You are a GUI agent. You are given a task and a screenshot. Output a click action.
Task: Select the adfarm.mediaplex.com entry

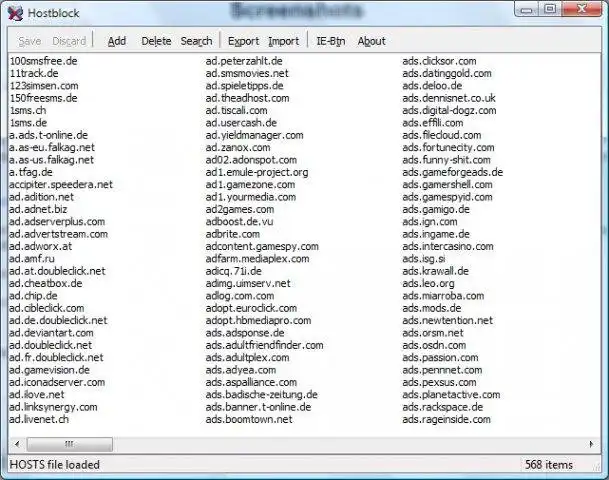258,259
